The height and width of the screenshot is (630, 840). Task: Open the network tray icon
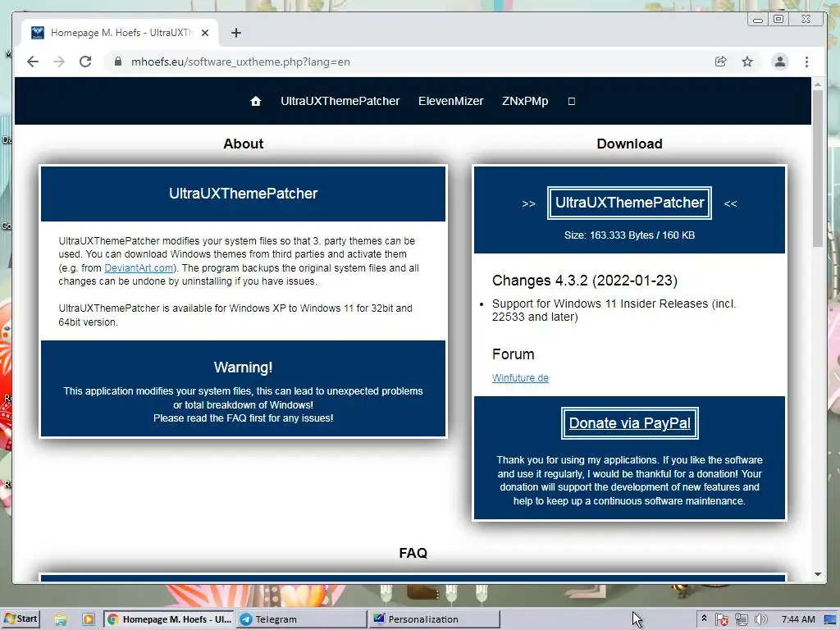click(x=742, y=619)
